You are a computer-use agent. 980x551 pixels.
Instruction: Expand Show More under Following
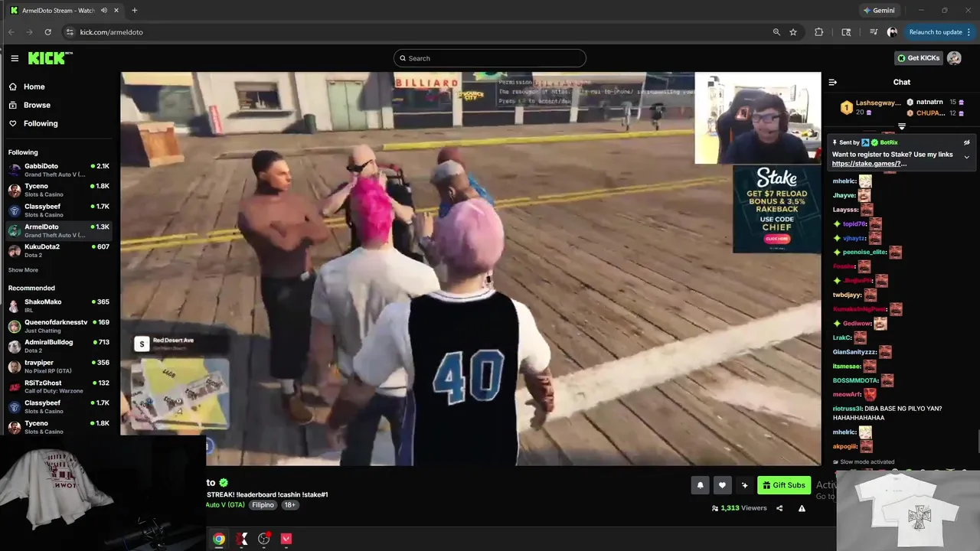(x=23, y=270)
